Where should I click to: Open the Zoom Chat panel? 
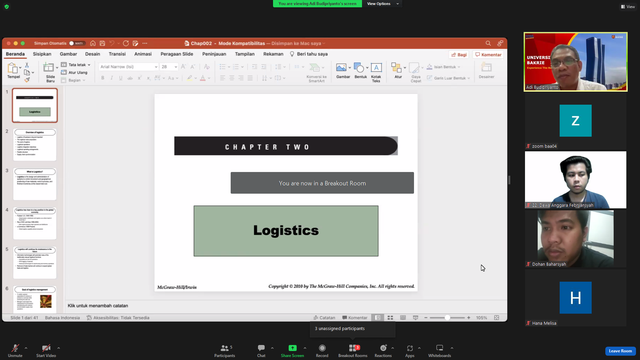point(261,350)
